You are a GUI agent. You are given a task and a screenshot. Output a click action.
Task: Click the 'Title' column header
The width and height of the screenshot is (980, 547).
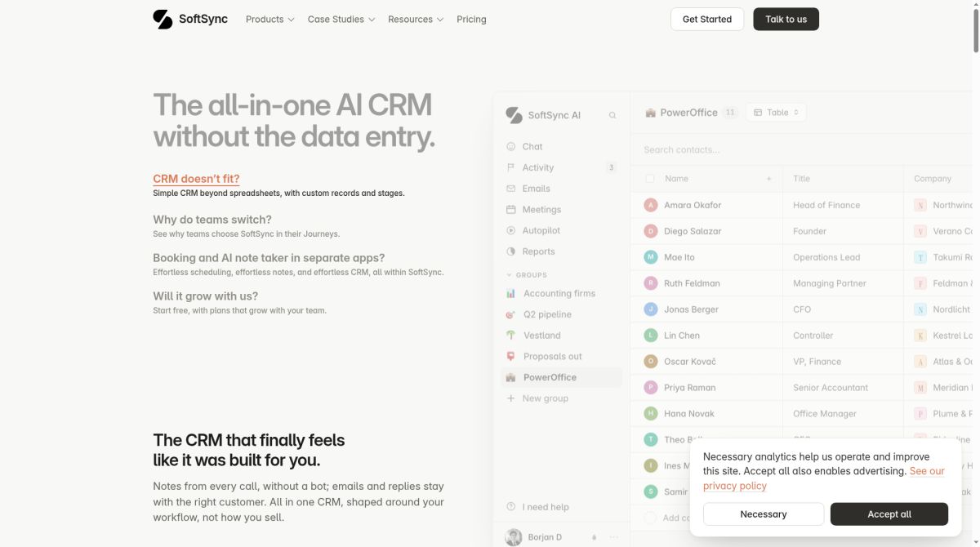click(x=802, y=179)
